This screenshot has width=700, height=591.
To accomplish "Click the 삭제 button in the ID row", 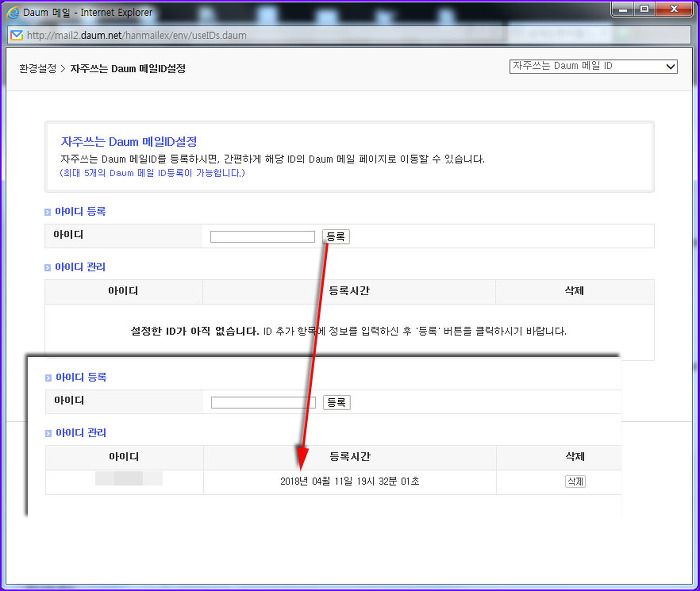I will pyautogui.click(x=575, y=481).
